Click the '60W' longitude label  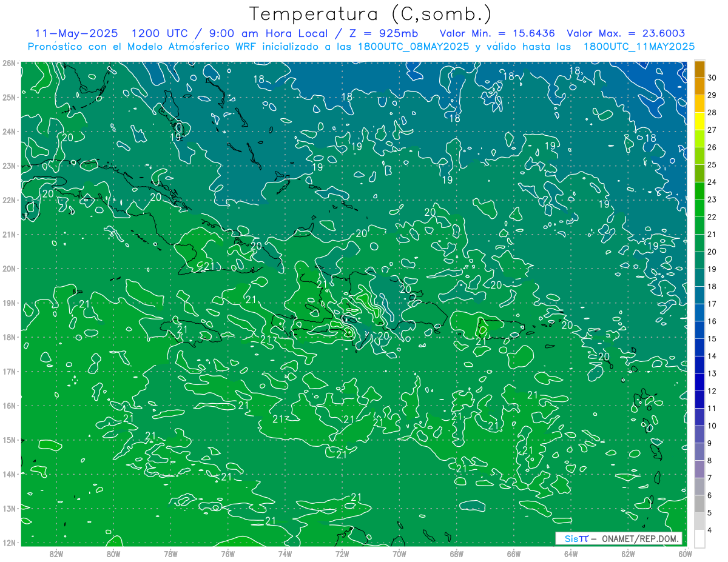coord(685,554)
